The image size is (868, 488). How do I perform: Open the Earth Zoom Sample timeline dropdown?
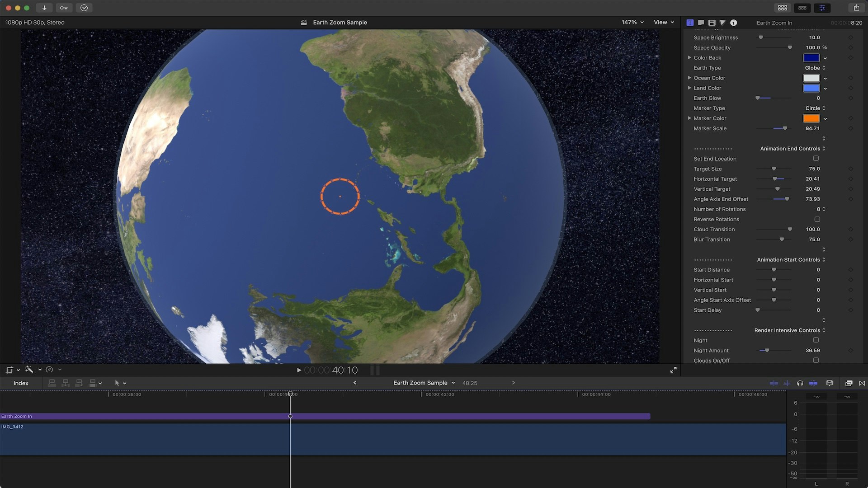pos(423,382)
